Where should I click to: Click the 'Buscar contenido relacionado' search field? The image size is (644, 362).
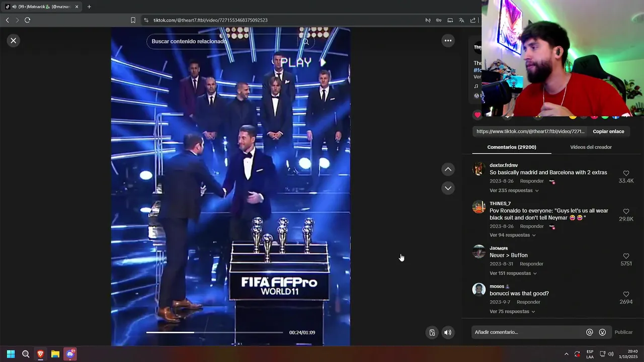[x=224, y=41]
